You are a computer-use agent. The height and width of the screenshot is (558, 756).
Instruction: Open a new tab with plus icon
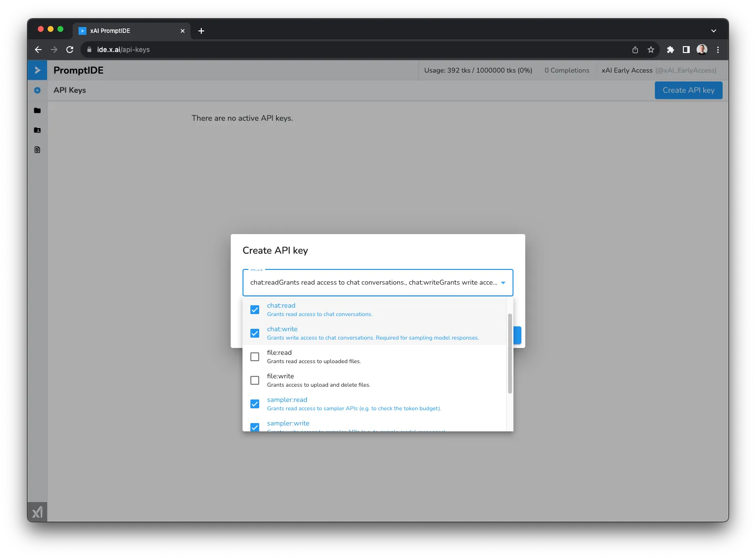coord(201,31)
